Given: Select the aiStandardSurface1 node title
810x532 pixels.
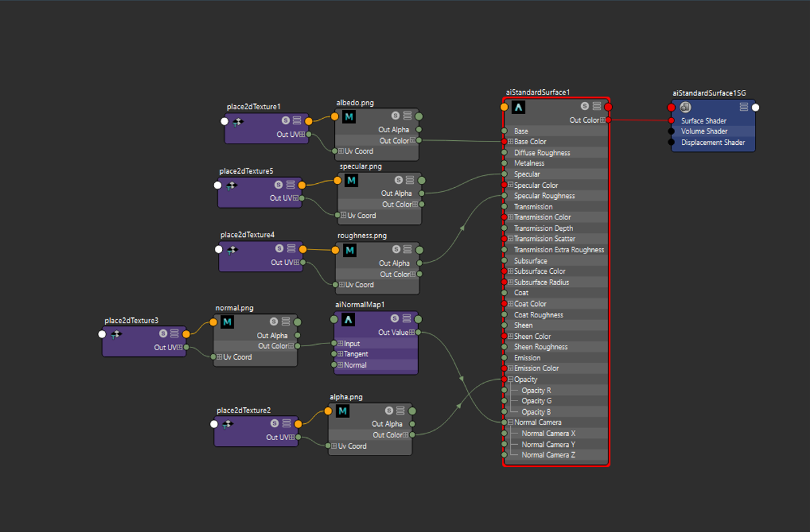Looking at the screenshot, I should pos(538,93).
